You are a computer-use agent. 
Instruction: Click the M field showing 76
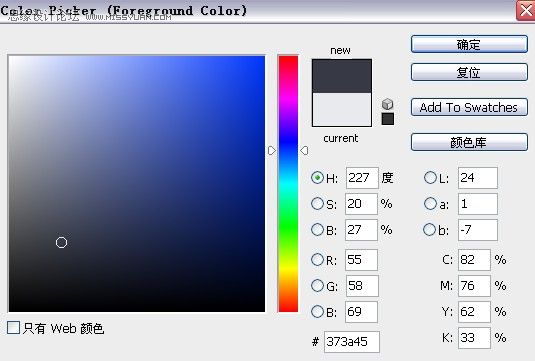[474, 286]
